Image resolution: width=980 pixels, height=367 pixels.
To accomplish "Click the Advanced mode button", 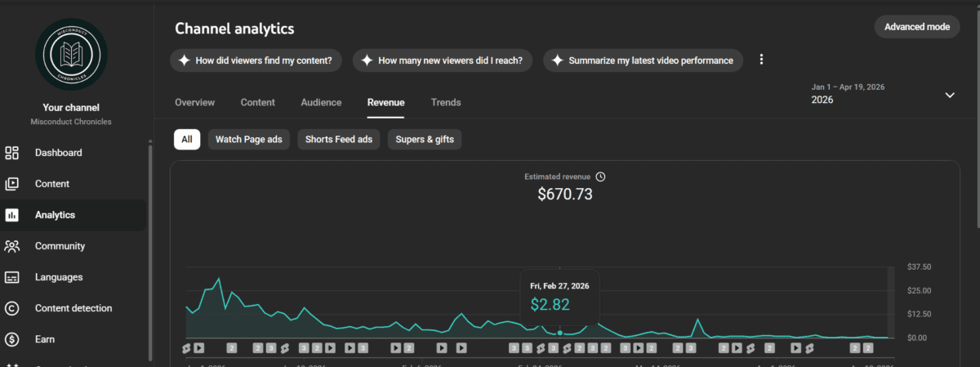I will pyautogui.click(x=916, y=27).
